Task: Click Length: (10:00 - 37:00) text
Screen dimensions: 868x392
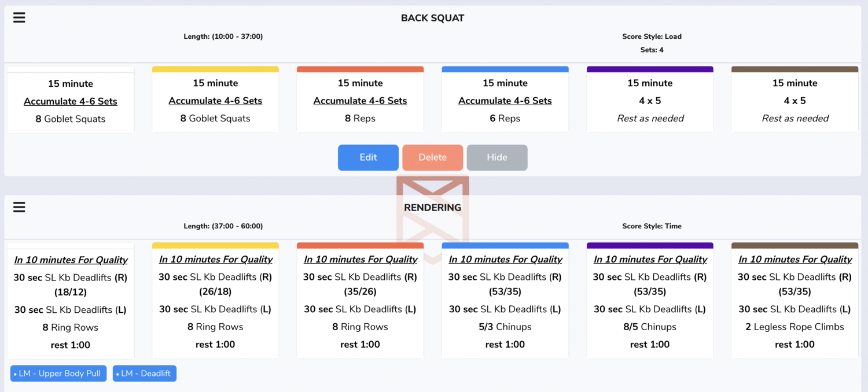Action: pos(223,36)
